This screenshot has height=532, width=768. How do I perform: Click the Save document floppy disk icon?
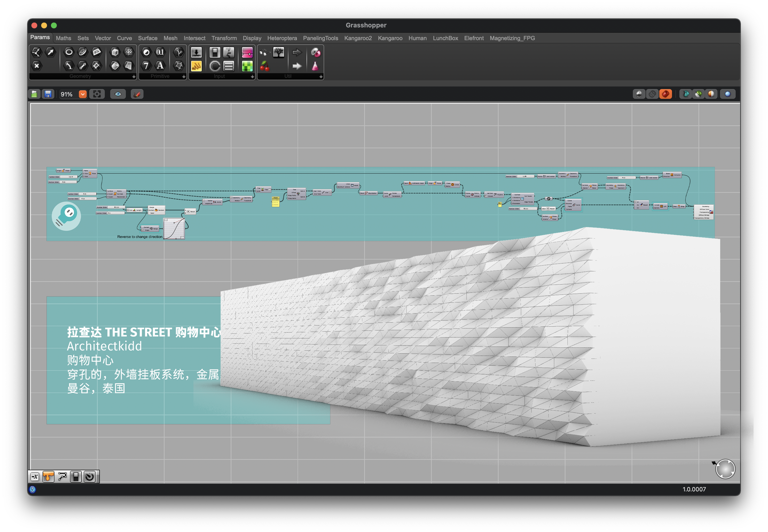(48, 94)
